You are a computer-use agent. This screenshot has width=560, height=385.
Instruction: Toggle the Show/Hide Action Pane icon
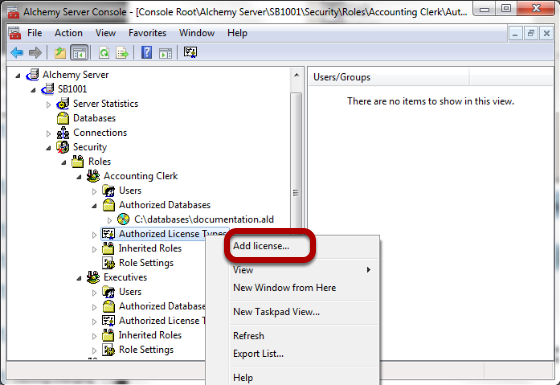coord(165,53)
